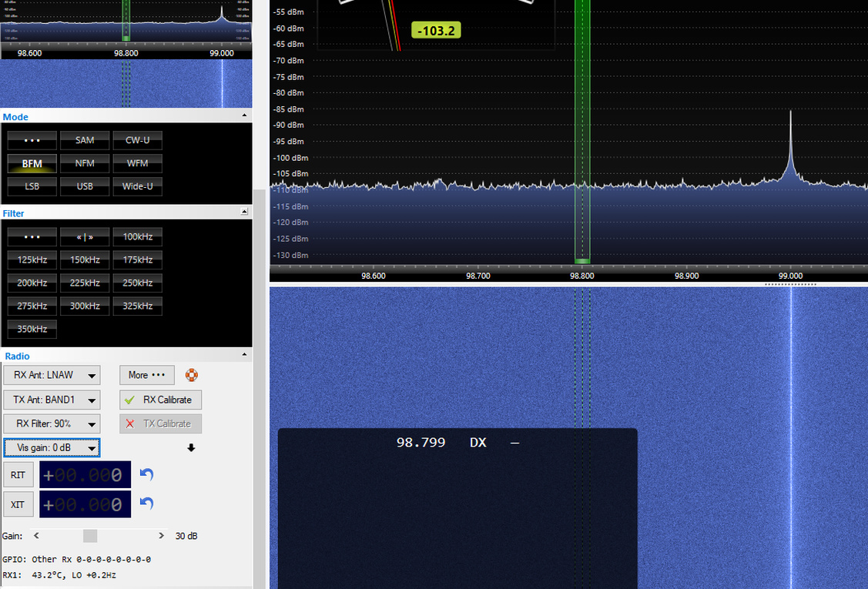
Task: Click the black down arrow beside Vis gain
Action: point(191,448)
